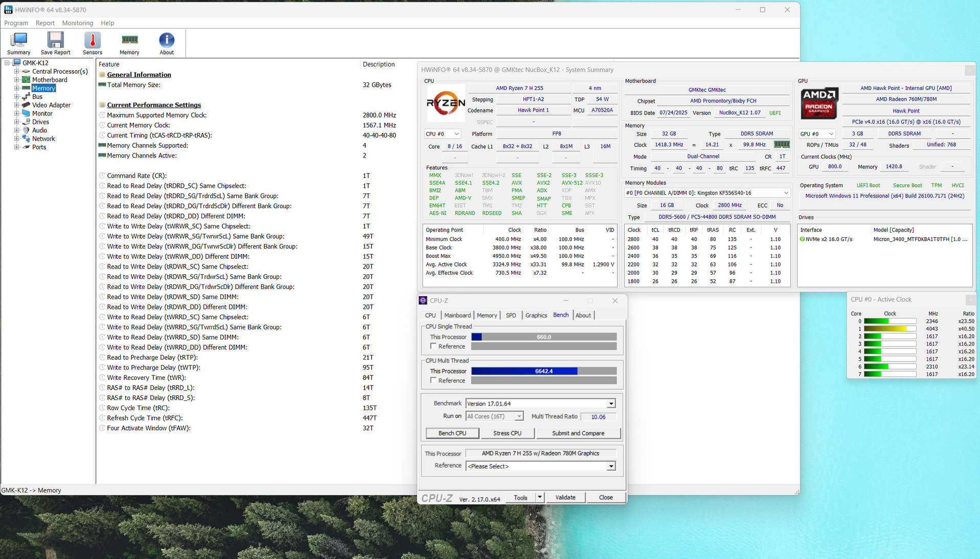Click the Ryzen CPU logo
This screenshot has height=559, width=980.
(x=445, y=103)
